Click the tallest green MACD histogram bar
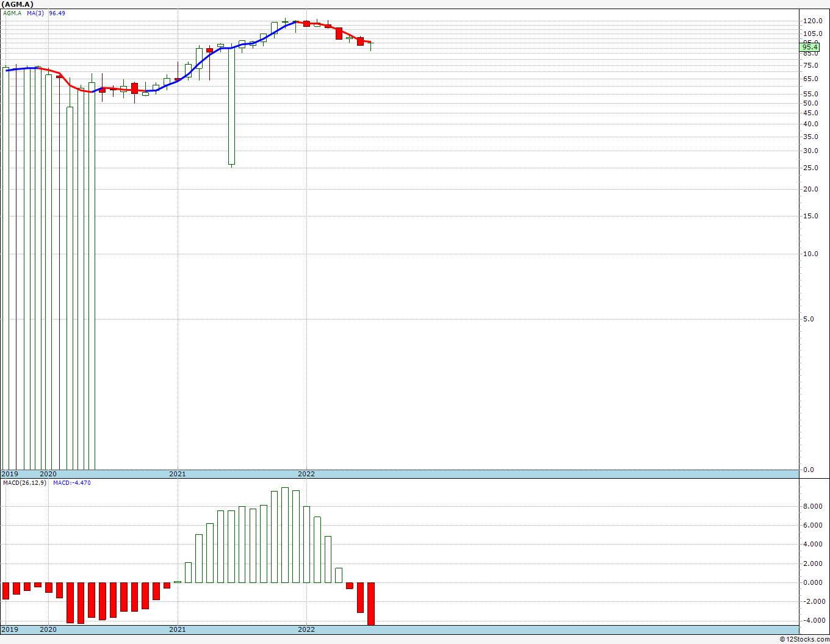830x644 pixels. tap(285, 535)
